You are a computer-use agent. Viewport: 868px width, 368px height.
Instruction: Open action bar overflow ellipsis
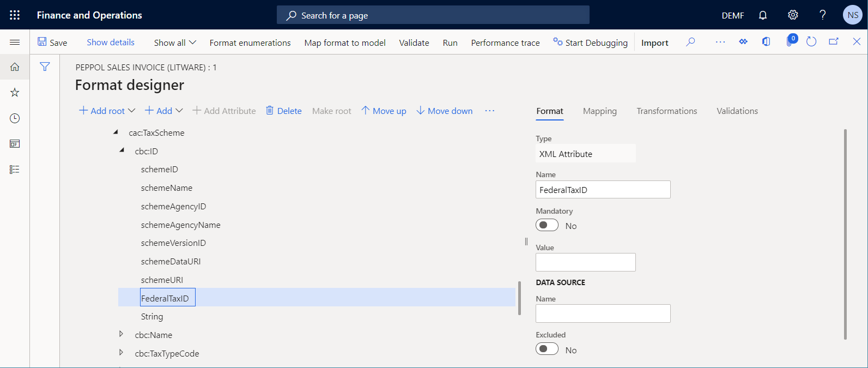pos(720,42)
